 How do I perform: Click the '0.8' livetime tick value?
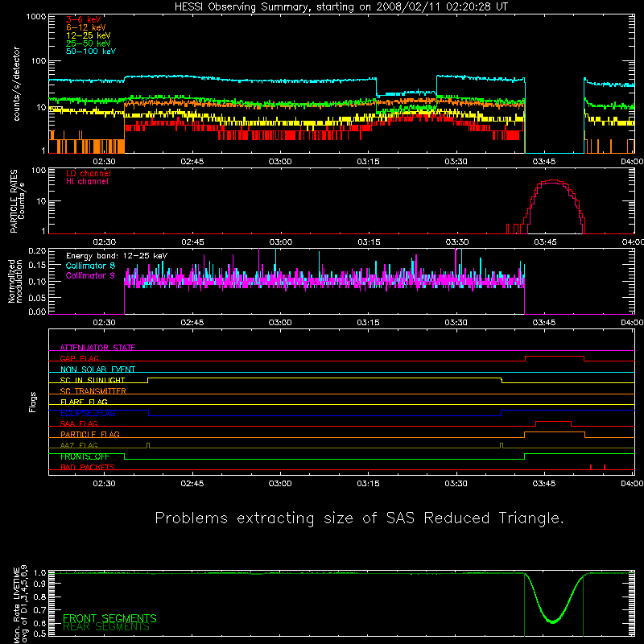point(40,597)
